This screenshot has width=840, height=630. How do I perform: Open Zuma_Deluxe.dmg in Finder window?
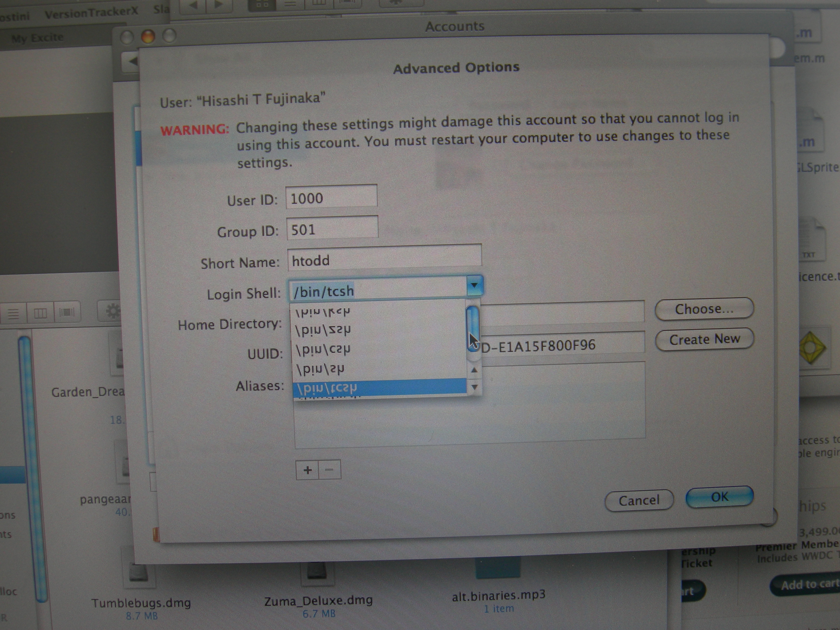click(x=318, y=600)
